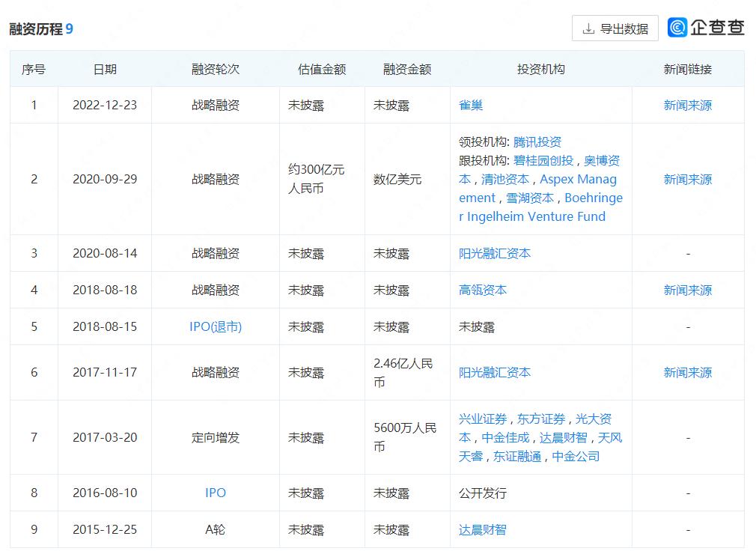Image resolution: width=756 pixels, height=560 pixels.
Task: Click the 导出数据 export button
Action: pyautogui.click(x=615, y=28)
